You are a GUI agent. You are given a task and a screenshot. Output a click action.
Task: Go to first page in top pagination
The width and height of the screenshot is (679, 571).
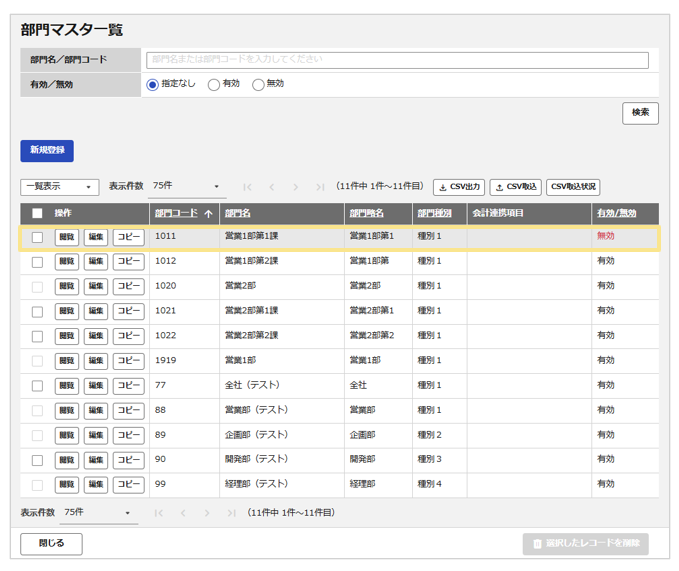coord(247,187)
